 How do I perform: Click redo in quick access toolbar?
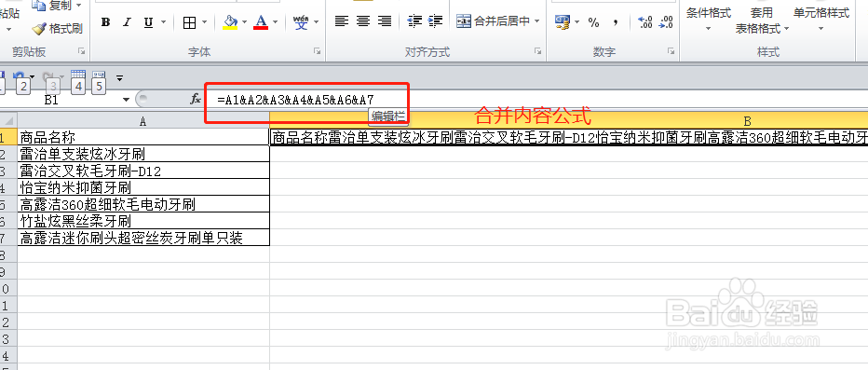(x=48, y=76)
